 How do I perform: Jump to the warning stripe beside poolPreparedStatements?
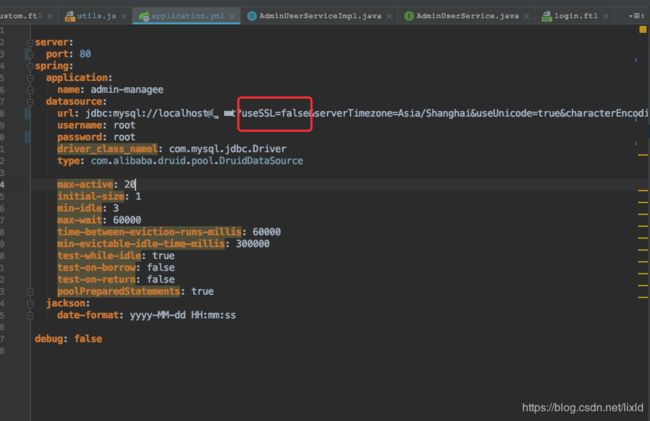pos(643,298)
